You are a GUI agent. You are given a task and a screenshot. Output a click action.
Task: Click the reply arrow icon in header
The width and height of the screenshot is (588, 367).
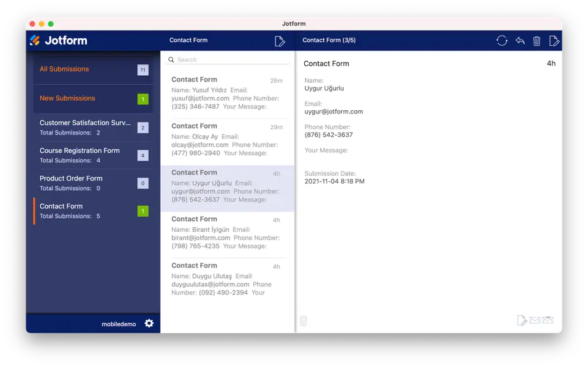coord(520,40)
